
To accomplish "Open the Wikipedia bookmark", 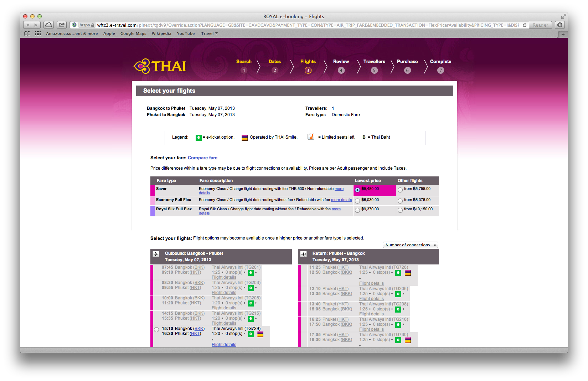I will click(x=161, y=34).
